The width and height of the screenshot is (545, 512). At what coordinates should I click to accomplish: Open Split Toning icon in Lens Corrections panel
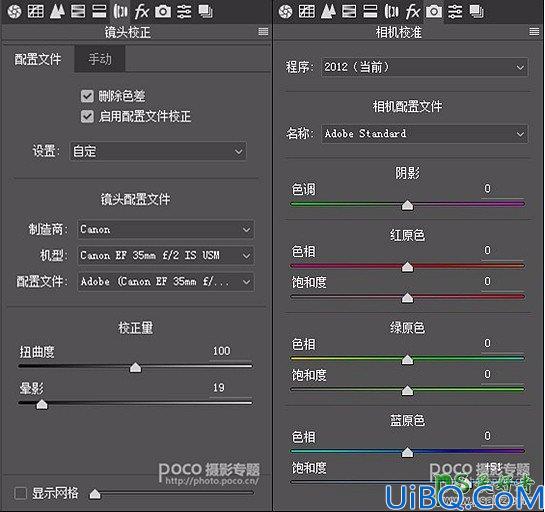pos(99,11)
